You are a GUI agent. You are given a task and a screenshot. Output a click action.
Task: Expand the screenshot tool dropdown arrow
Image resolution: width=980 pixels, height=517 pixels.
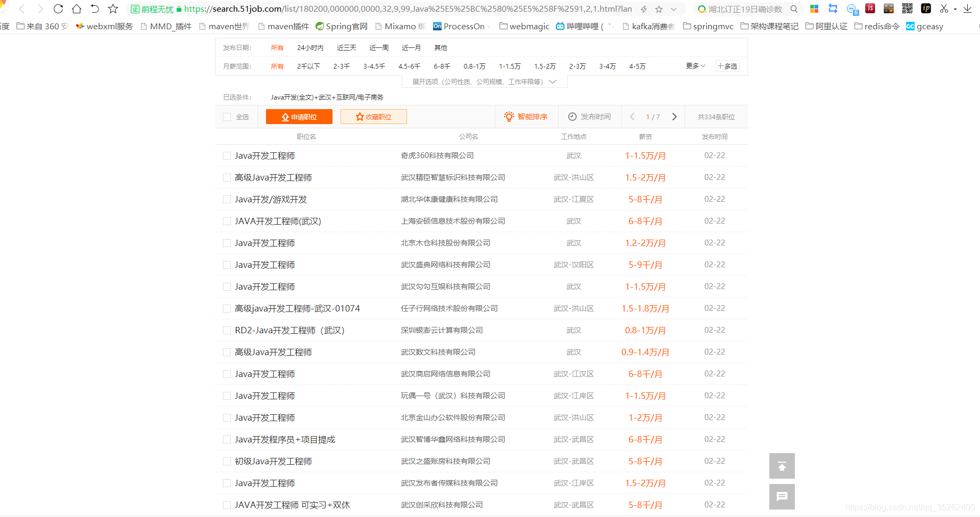[x=955, y=9]
